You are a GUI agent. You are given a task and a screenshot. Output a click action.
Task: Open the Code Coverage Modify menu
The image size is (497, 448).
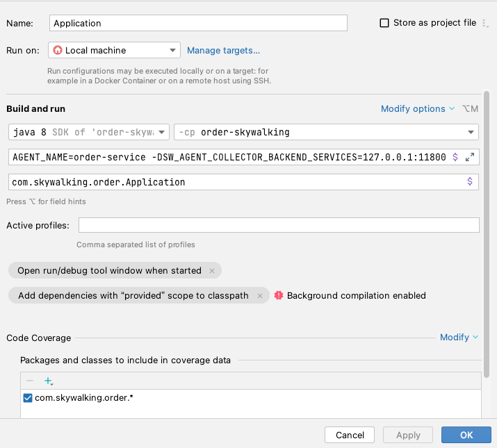coord(459,337)
